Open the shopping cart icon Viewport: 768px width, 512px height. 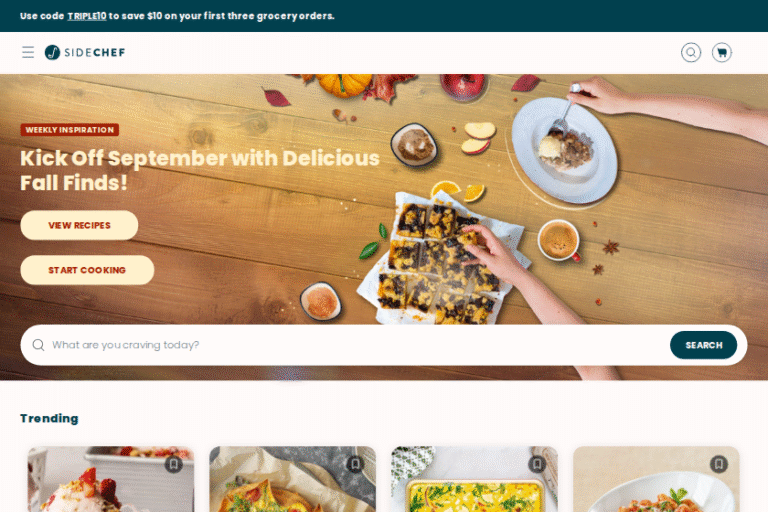coord(721,52)
